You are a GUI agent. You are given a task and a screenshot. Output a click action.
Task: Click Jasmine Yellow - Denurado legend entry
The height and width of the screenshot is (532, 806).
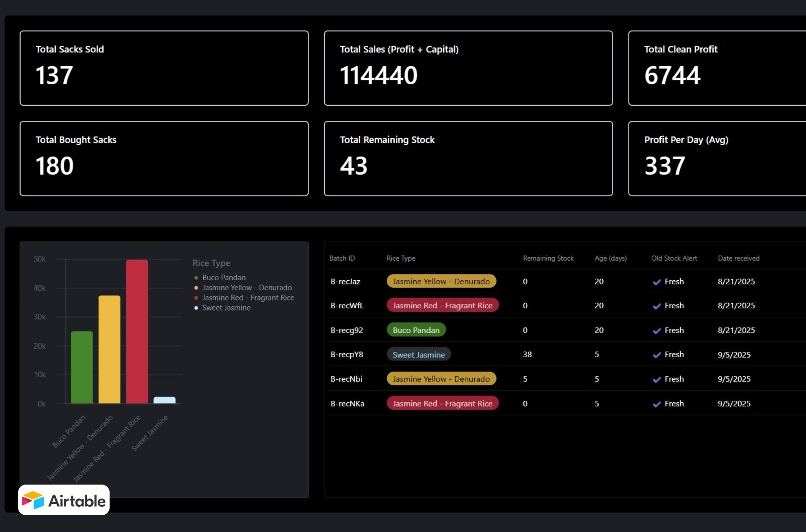click(x=247, y=288)
